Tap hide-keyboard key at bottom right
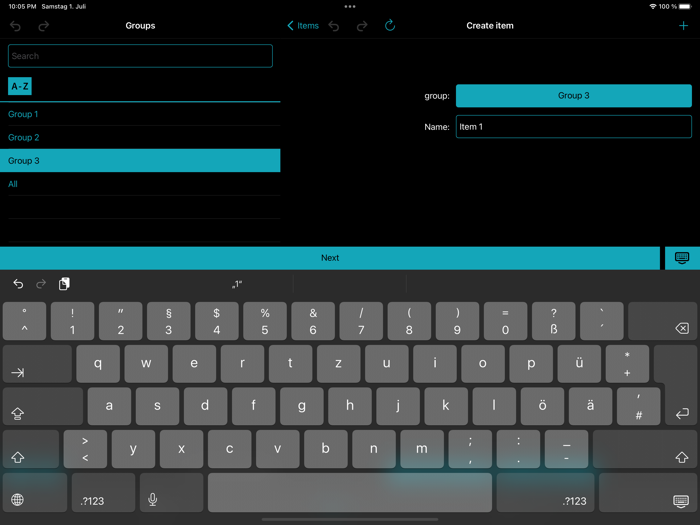Image resolution: width=700 pixels, height=525 pixels. (648, 492)
